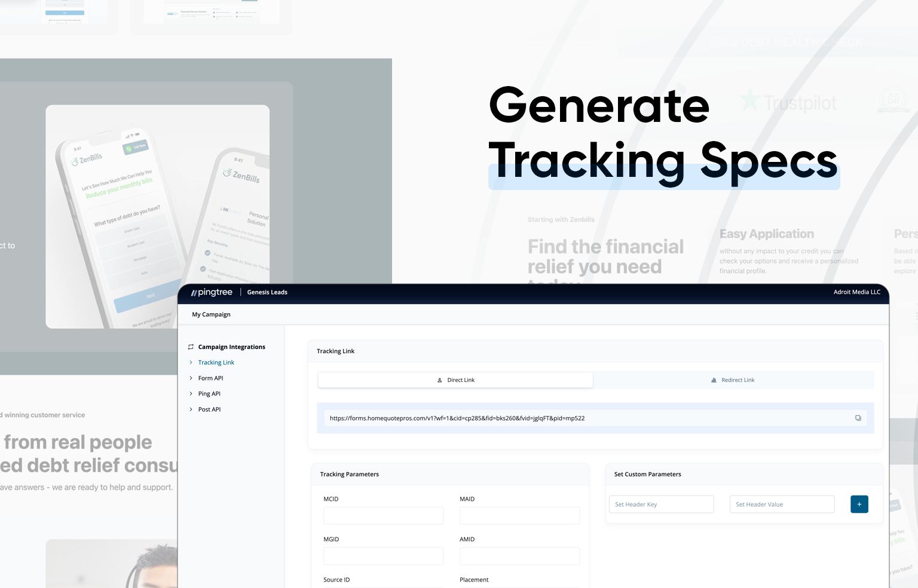Expand the Ping API chevron

pos(191,394)
